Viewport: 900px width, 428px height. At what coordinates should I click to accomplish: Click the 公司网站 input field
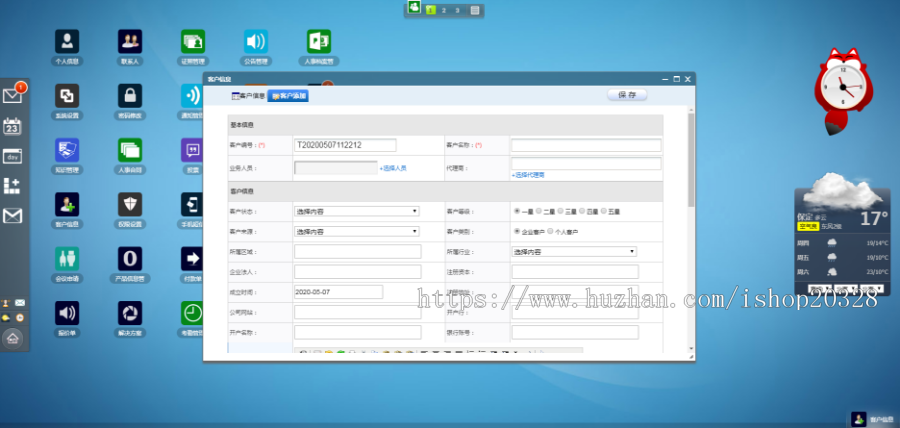[x=358, y=312]
